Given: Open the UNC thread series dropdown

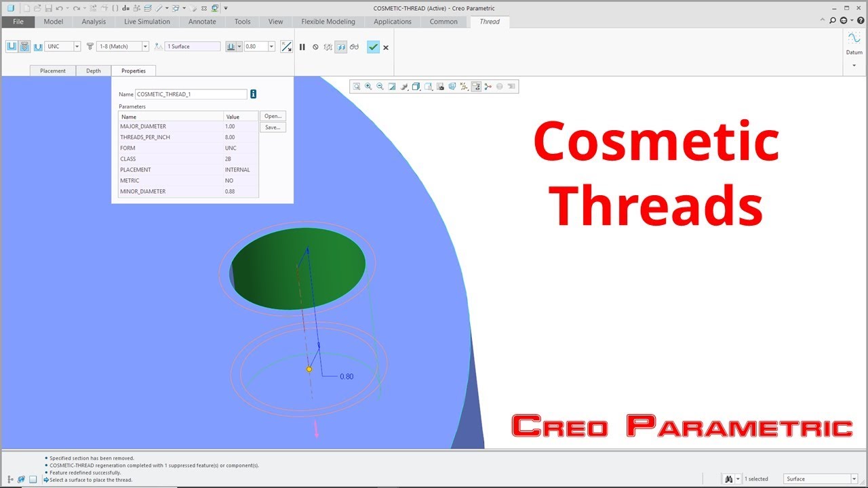Looking at the screenshot, I should coord(77,47).
